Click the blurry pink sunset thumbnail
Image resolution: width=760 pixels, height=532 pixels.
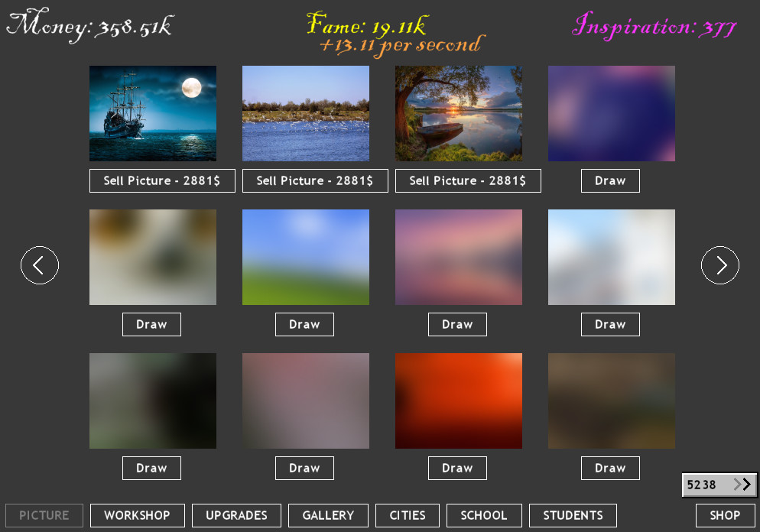click(x=458, y=257)
